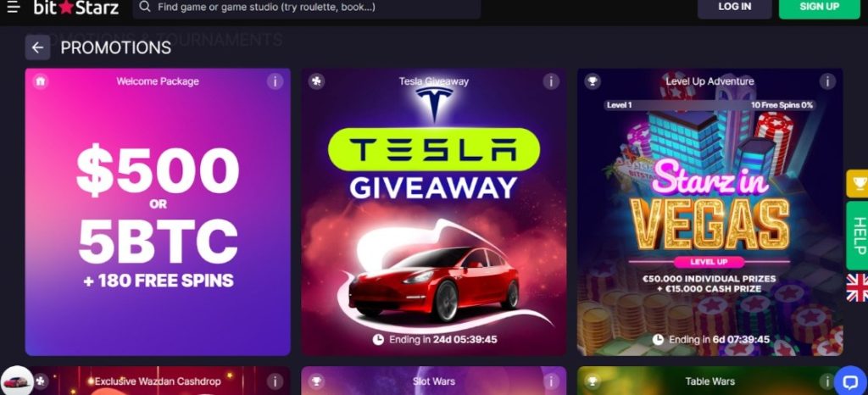Click the green SIGN UP button
Viewport: 868px width, 395px height.
click(x=820, y=7)
